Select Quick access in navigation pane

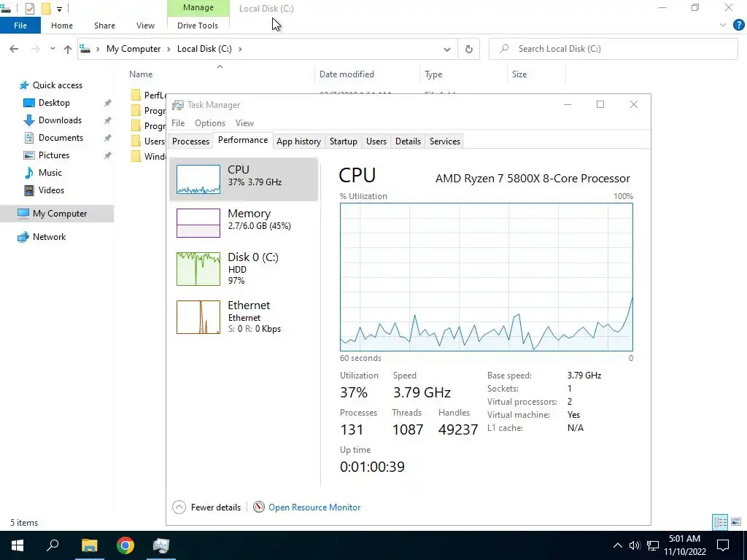click(x=58, y=85)
